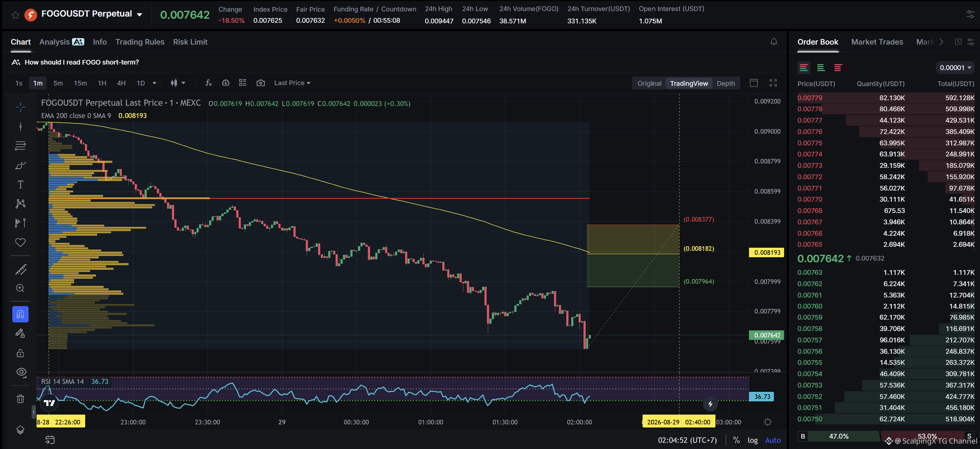Viewport: 980px width, 449px height.
Task: Open the 0.00001 order book precision dropdown
Action: (955, 68)
